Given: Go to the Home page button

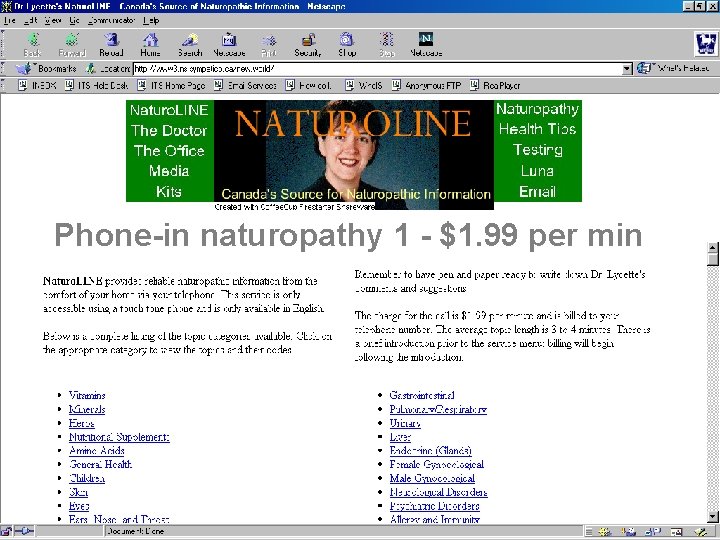Looking at the screenshot, I should pos(150,45).
